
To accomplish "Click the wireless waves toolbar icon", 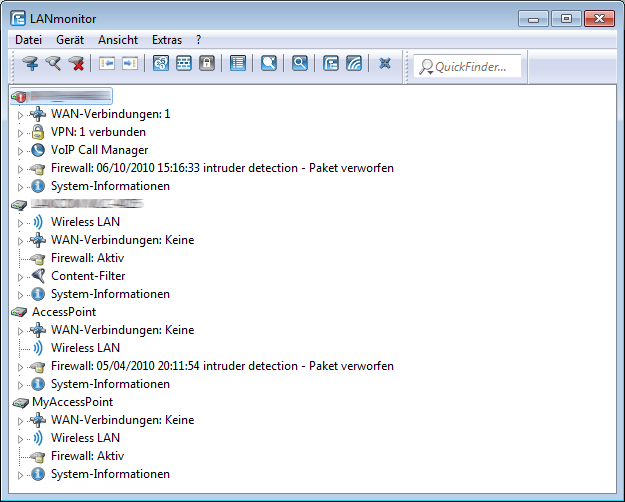I will pyautogui.click(x=354, y=64).
